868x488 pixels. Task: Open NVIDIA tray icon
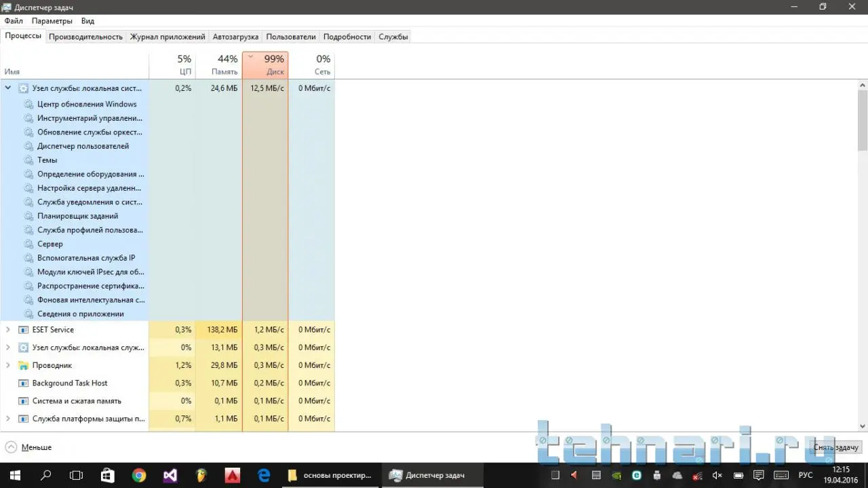[x=616, y=475]
